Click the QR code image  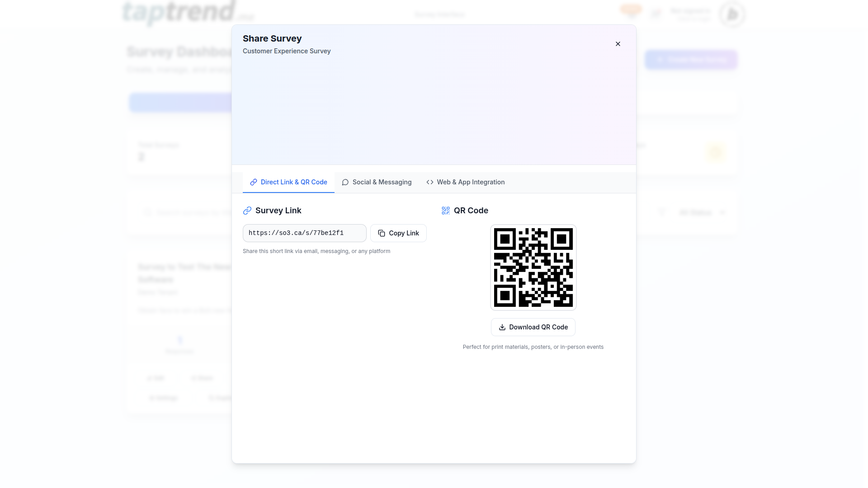533,267
